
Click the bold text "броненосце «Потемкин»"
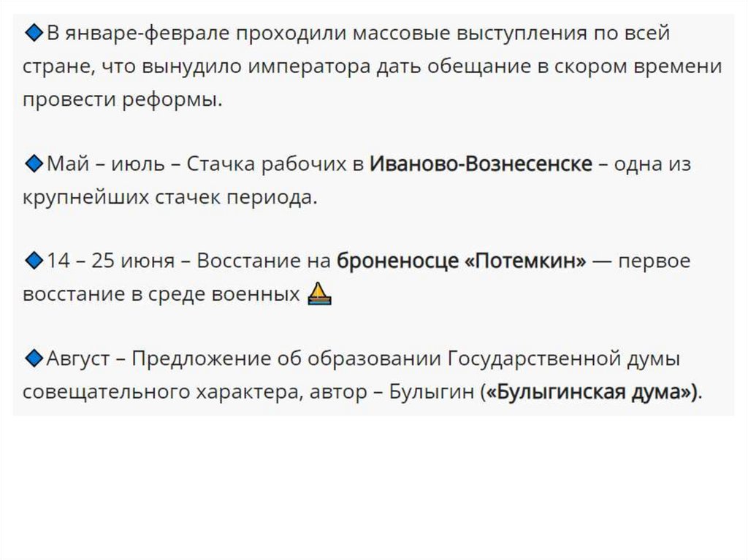[x=461, y=261]
